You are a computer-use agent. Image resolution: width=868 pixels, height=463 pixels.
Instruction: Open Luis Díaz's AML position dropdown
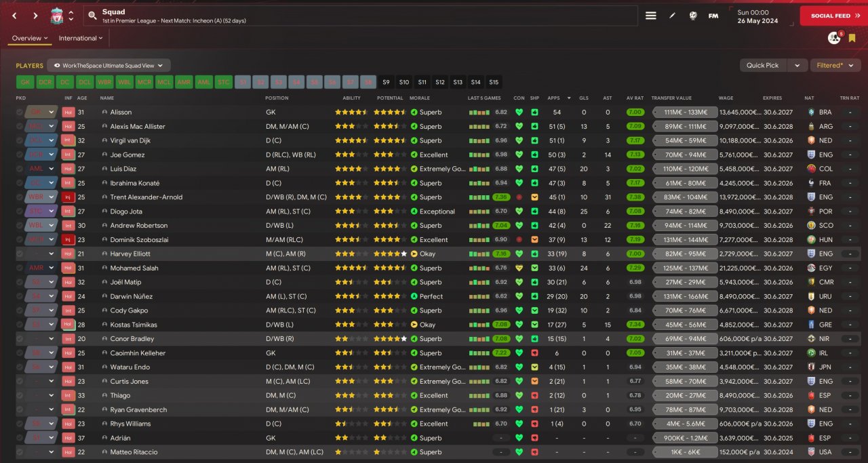[41, 169]
